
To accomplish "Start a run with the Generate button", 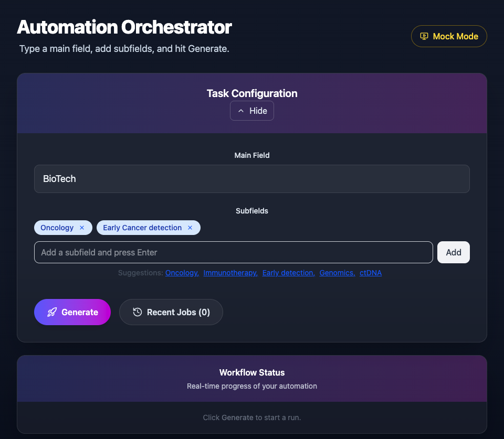I will pyautogui.click(x=72, y=312).
